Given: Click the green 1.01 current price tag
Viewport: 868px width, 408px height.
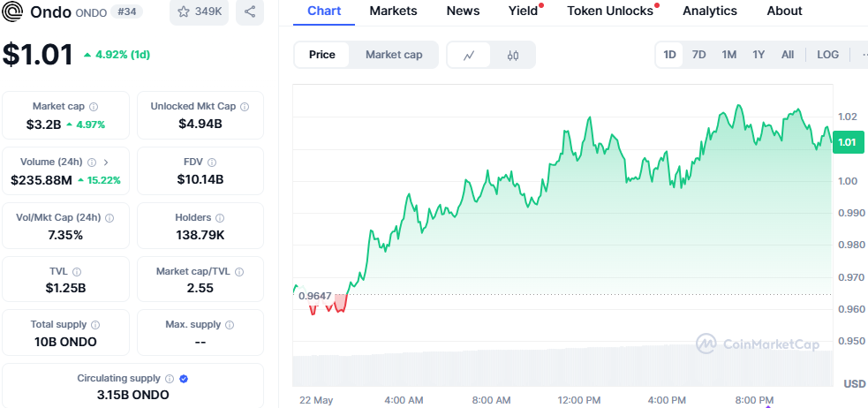Looking at the screenshot, I should tap(848, 142).
